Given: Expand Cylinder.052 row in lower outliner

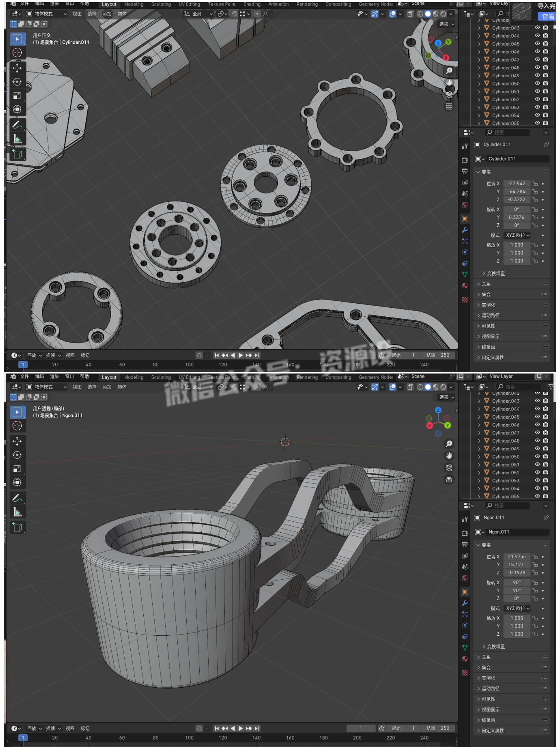Looking at the screenshot, I should (x=479, y=472).
